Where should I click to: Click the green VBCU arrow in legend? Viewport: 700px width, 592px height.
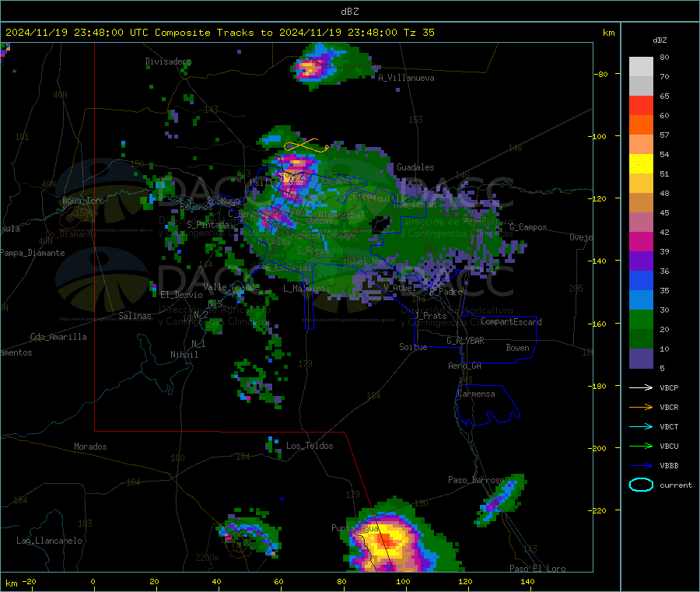pyautogui.click(x=641, y=446)
